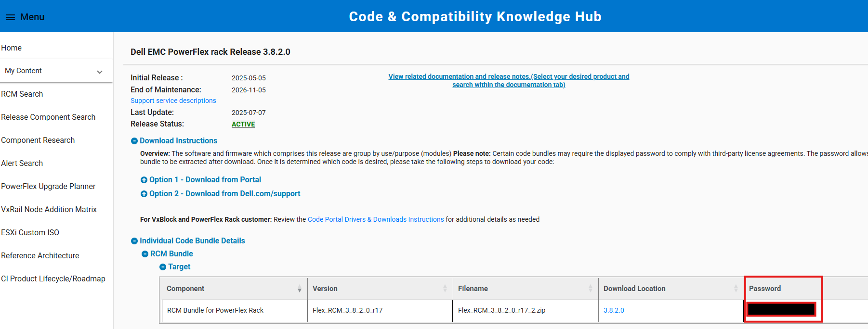Click Password column header
Screen dimensions: 868x329
(x=765, y=289)
